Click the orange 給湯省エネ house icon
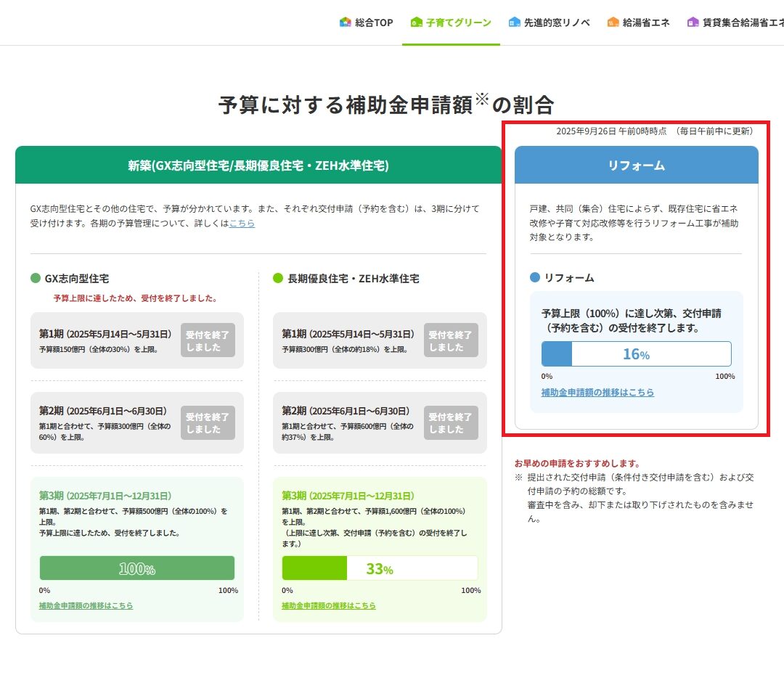Viewport: 784px width, 691px height. click(613, 23)
